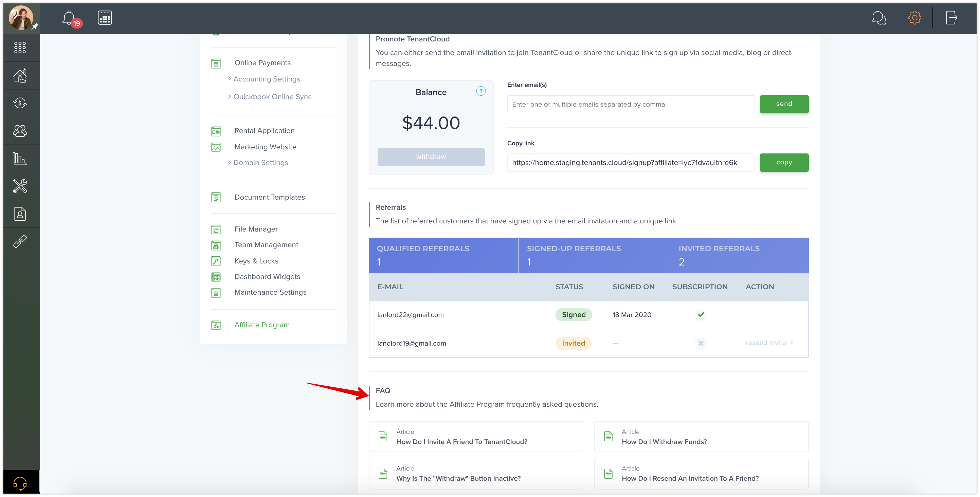Open the properties house icon in sidebar
Viewport: 980px width, 497px height.
click(x=20, y=75)
